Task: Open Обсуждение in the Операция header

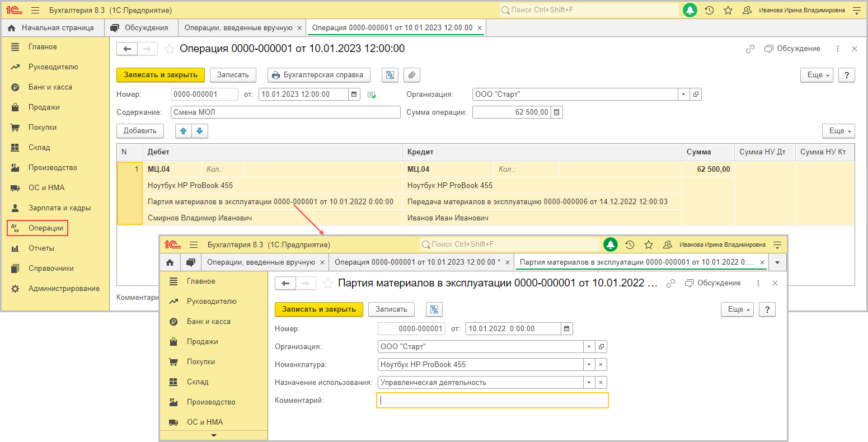Action: [792, 49]
